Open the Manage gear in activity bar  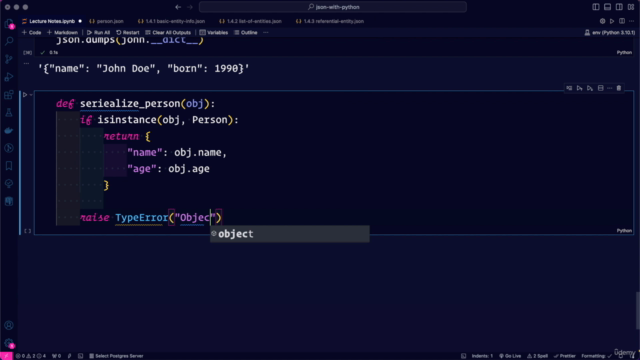[9, 344]
